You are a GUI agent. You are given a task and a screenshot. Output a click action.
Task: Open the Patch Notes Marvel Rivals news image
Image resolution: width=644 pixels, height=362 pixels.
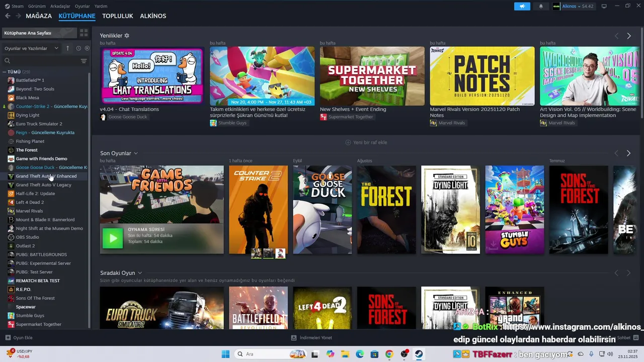click(482, 76)
